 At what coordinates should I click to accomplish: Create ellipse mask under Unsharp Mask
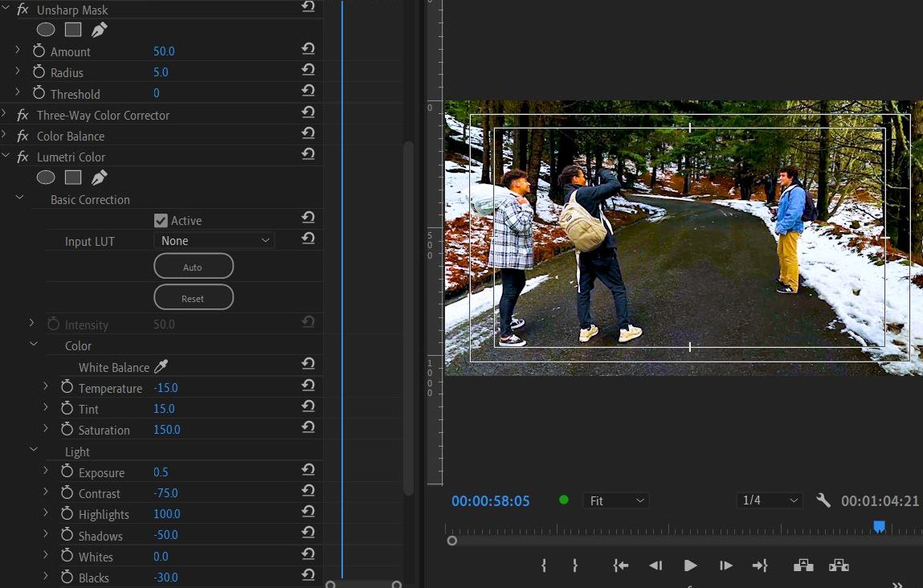pyautogui.click(x=46, y=30)
